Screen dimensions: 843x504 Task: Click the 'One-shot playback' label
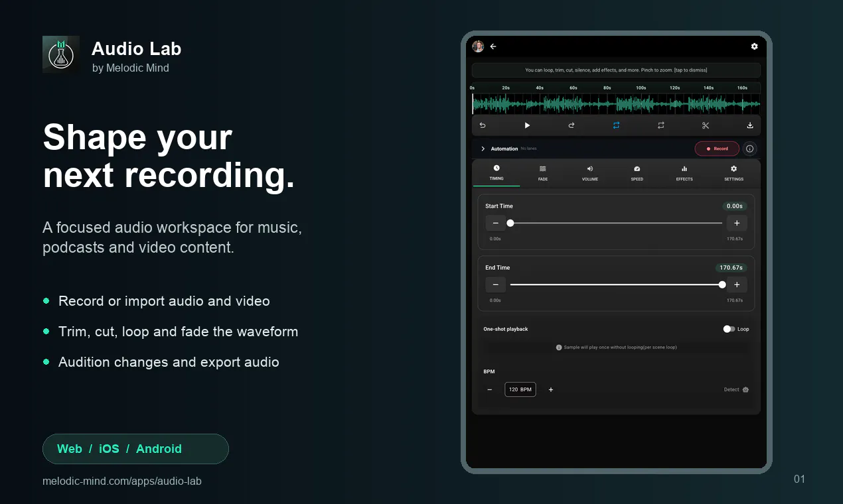click(x=506, y=329)
